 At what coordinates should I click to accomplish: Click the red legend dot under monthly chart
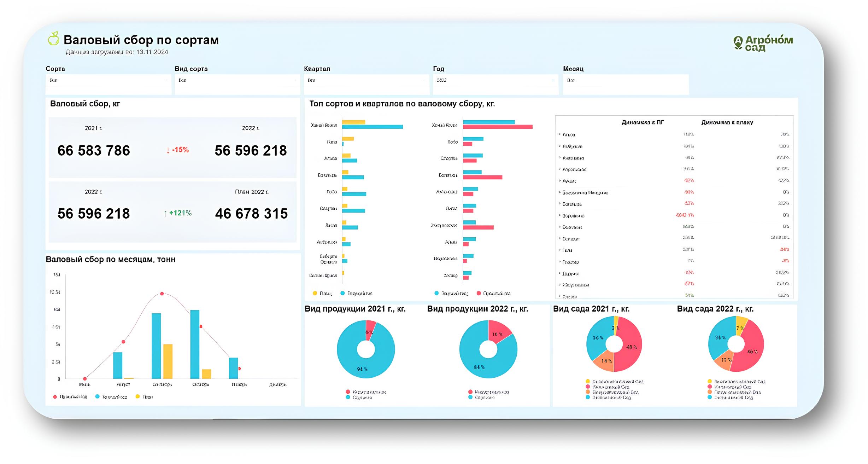click(x=55, y=397)
